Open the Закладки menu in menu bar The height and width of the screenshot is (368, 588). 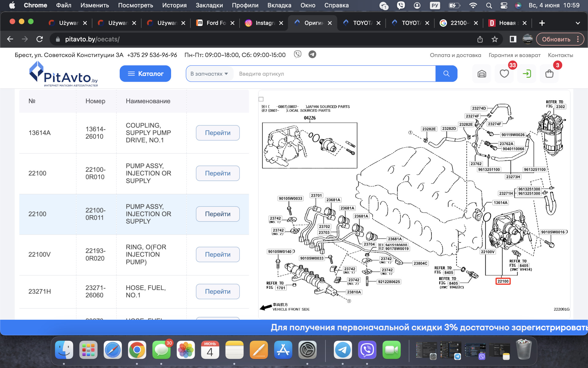209,5
